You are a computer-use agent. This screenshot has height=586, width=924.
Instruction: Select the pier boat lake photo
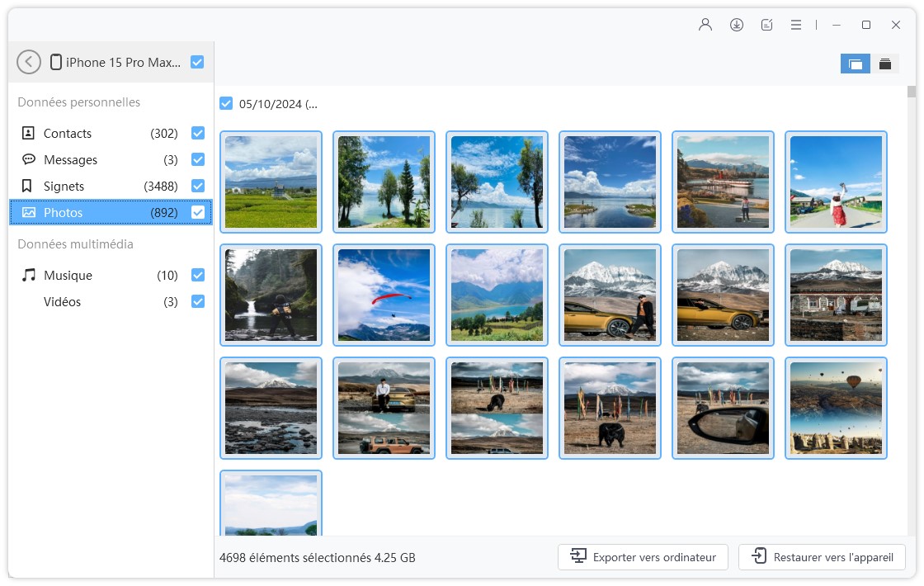(723, 182)
